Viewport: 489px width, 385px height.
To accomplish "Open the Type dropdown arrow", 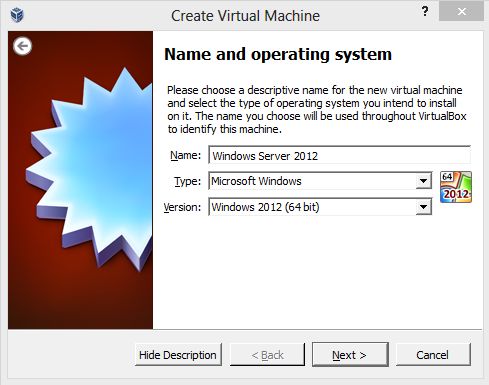I will [423, 181].
